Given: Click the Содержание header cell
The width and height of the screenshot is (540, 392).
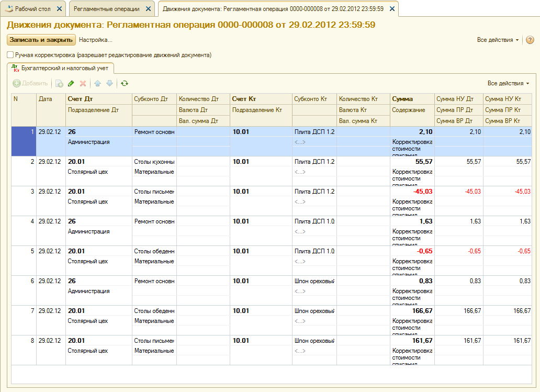Looking at the screenshot, I should coord(412,110).
